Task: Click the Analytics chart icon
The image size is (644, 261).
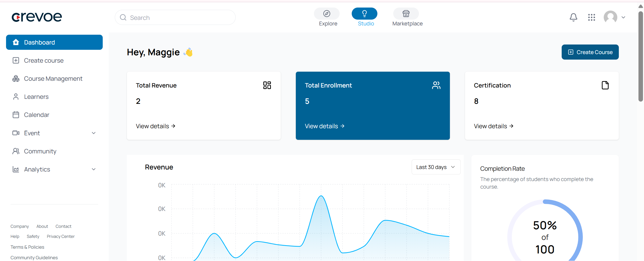Action: [16, 169]
